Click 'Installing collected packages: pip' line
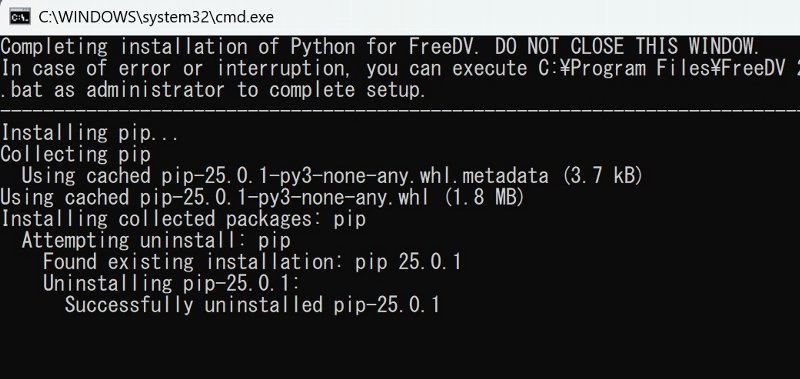The height and width of the screenshot is (379, 800). coord(183,219)
